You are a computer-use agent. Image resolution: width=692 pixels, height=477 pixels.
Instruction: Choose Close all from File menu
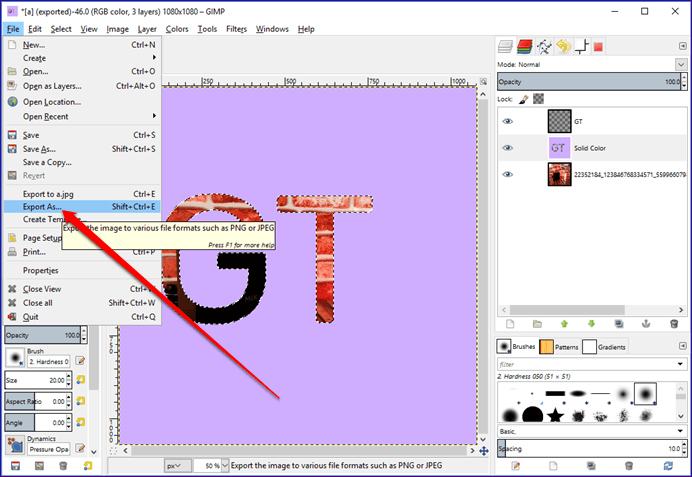(82, 303)
